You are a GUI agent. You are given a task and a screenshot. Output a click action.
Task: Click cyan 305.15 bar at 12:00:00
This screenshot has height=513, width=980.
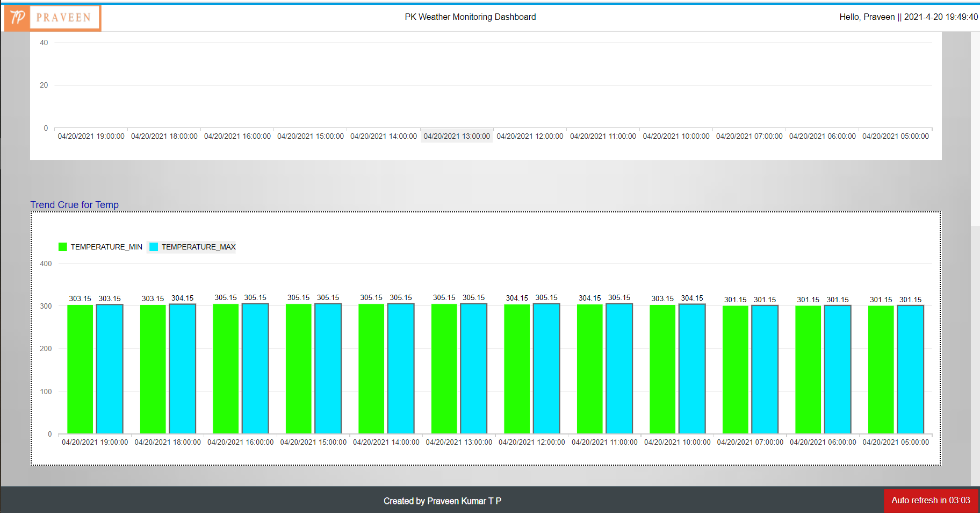click(x=546, y=369)
